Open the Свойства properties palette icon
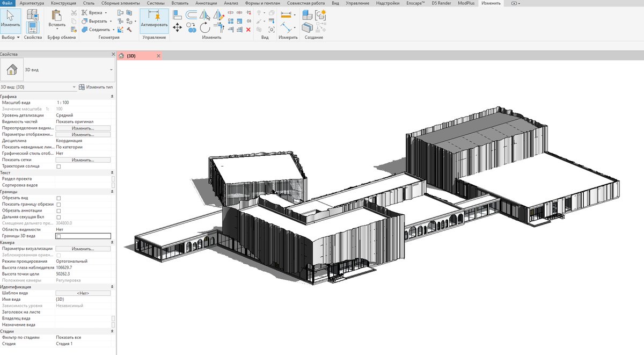This screenshot has width=644, height=355. pos(33,27)
